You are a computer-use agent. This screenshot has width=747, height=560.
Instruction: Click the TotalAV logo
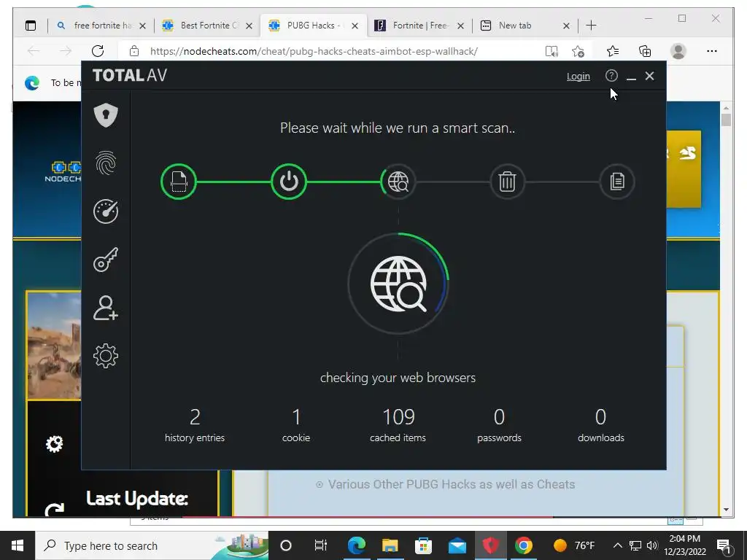pyautogui.click(x=130, y=75)
